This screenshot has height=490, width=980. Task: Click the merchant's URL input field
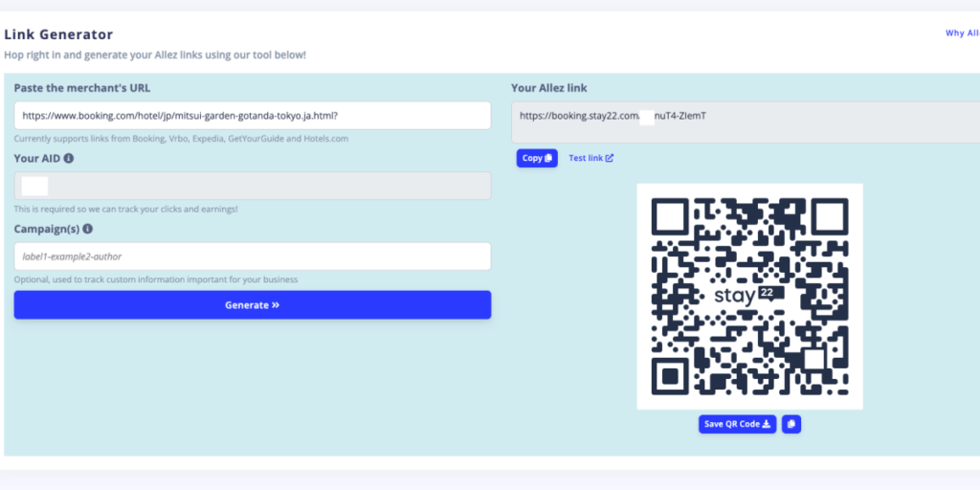253,116
